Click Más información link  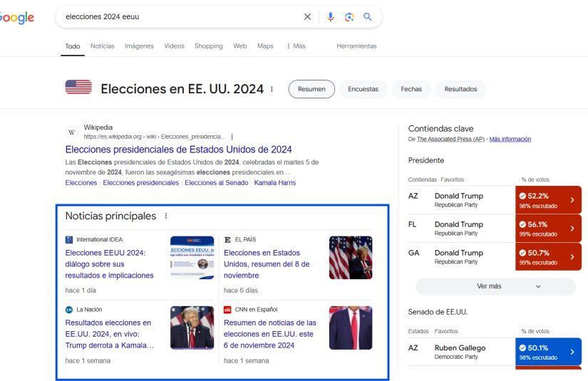tap(510, 140)
